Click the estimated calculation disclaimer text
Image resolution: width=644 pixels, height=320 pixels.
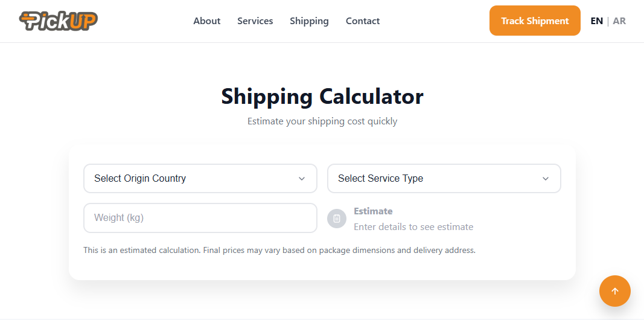[x=279, y=250]
